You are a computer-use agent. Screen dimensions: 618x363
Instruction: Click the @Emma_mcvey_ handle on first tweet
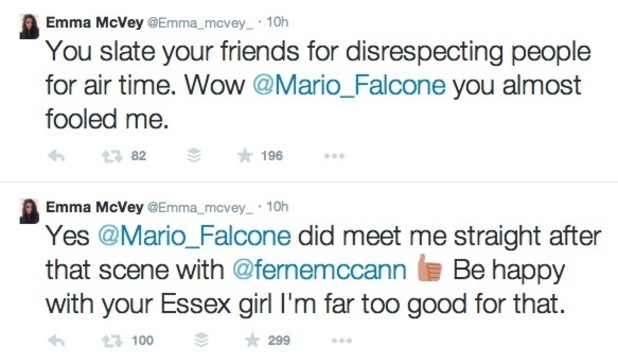200,23
